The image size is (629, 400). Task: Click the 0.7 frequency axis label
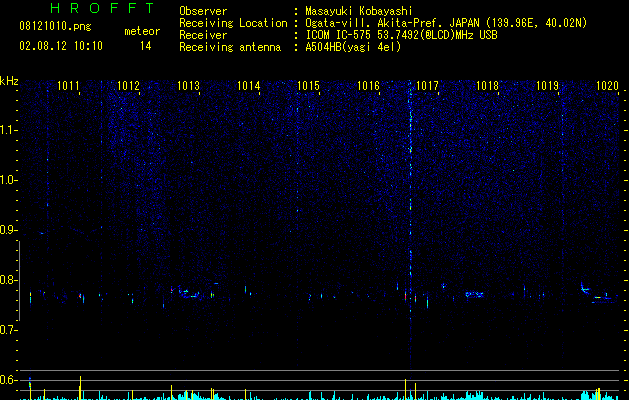[8, 330]
